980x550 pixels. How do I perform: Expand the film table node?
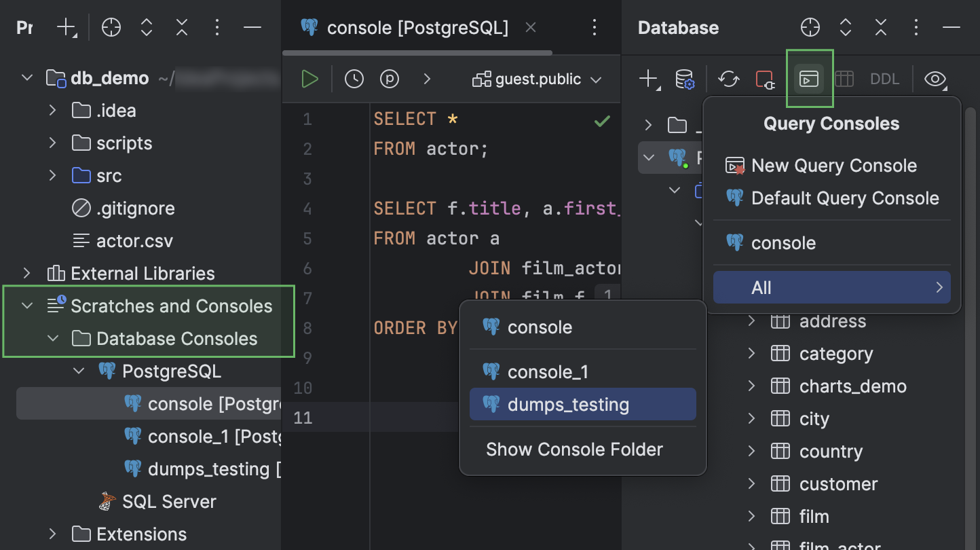751,516
